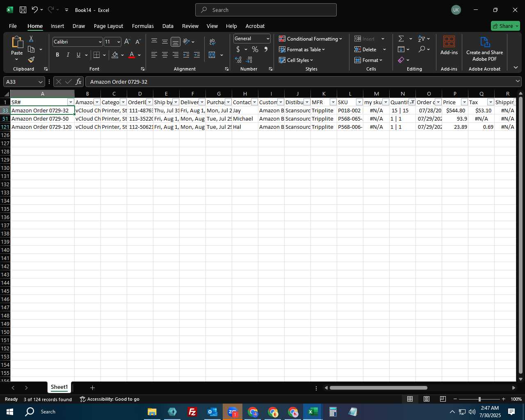Switch to Page Layout view in status bar
Viewport: 525px width, 420px height.
point(427,399)
